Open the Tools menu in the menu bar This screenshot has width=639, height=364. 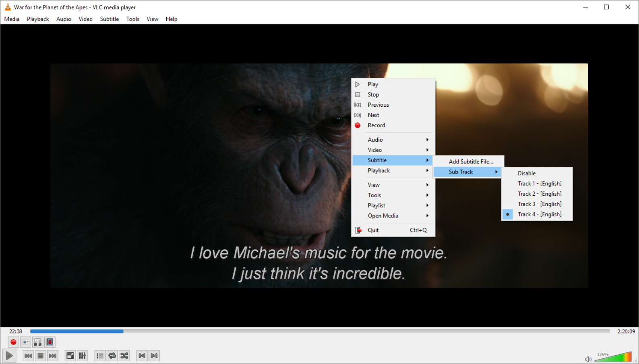132,19
